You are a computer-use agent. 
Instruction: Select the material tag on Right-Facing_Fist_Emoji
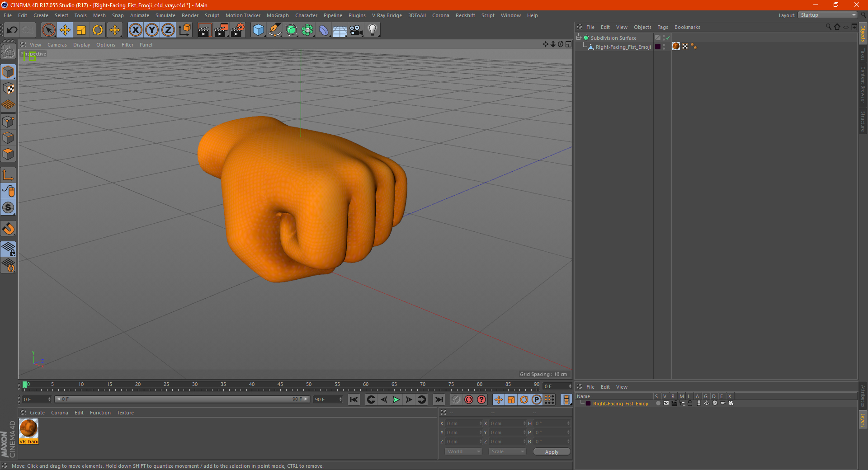(676, 46)
